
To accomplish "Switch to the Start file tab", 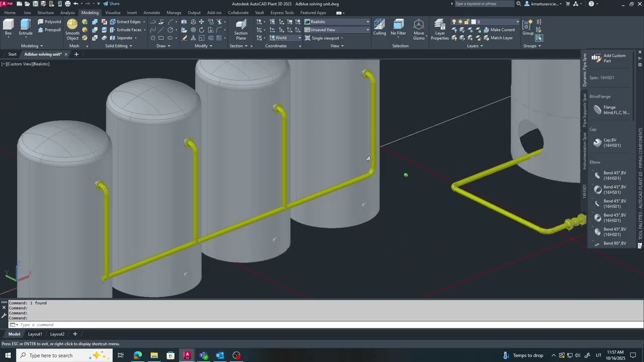I will pos(12,54).
